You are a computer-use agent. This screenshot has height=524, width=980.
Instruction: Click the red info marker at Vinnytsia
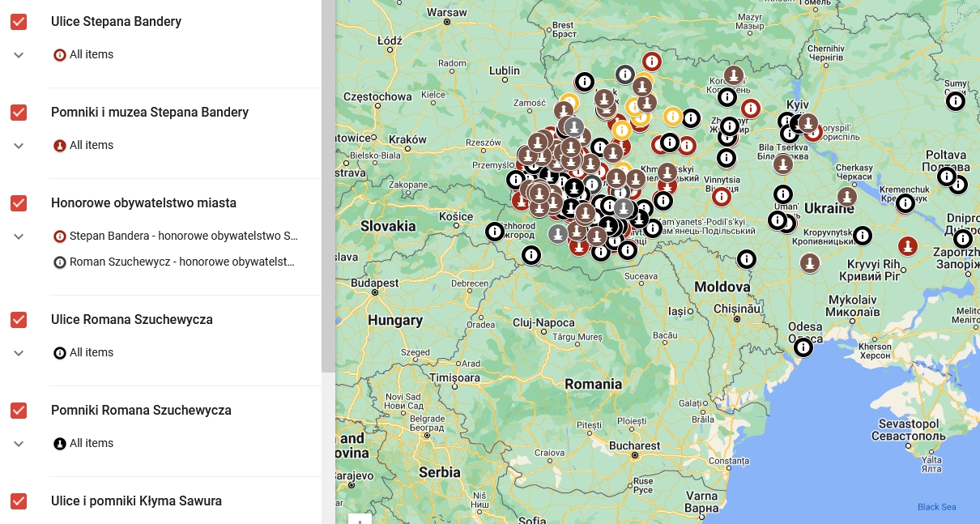pyautogui.click(x=721, y=196)
